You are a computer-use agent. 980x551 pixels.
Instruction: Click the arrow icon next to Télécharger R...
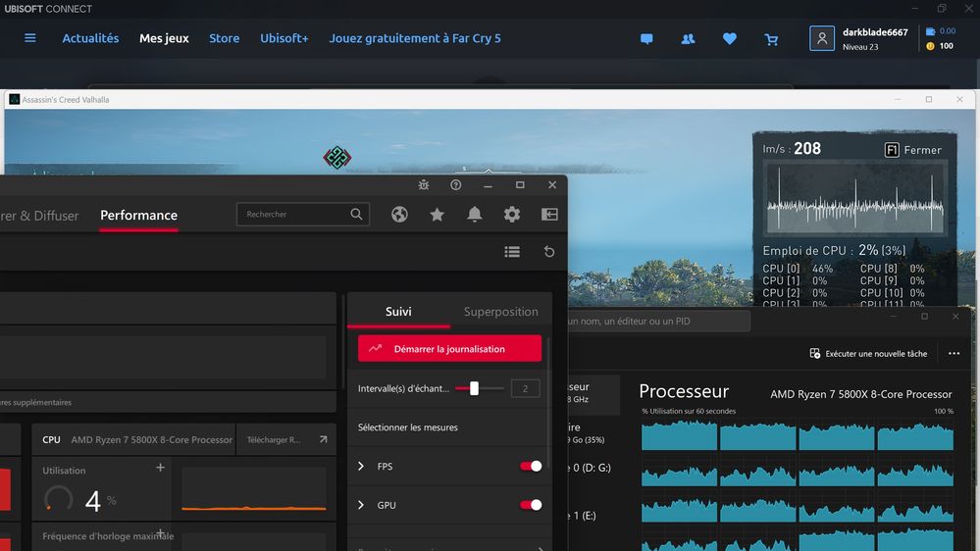click(x=323, y=440)
